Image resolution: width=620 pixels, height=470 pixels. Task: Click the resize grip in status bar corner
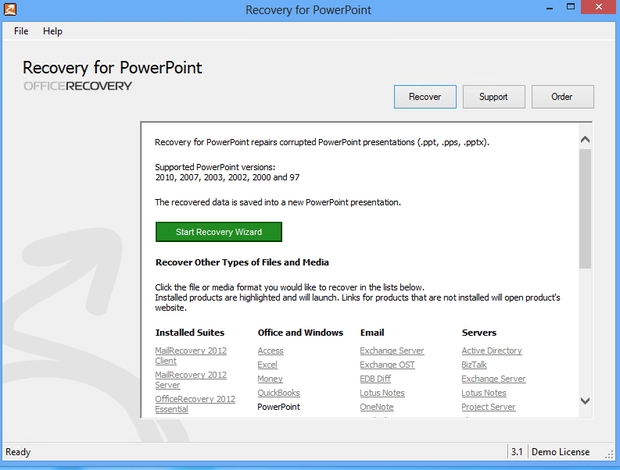pos(609,455)
